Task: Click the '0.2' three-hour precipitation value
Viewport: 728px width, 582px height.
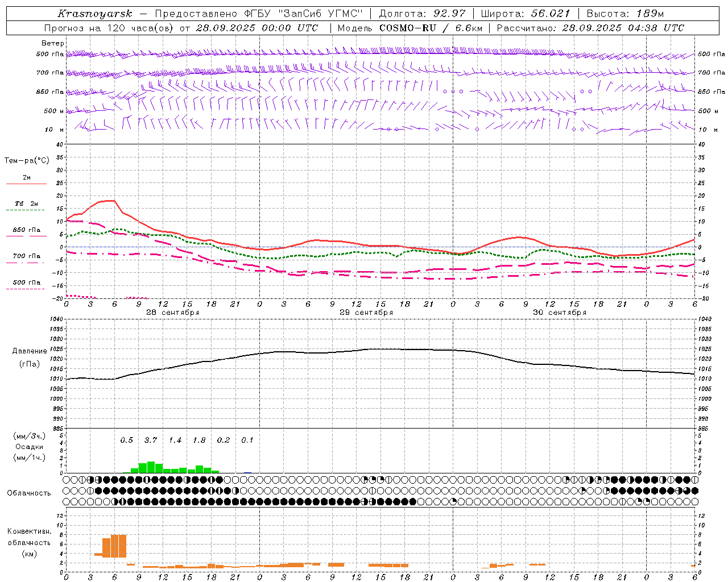Action: (224, 440)
